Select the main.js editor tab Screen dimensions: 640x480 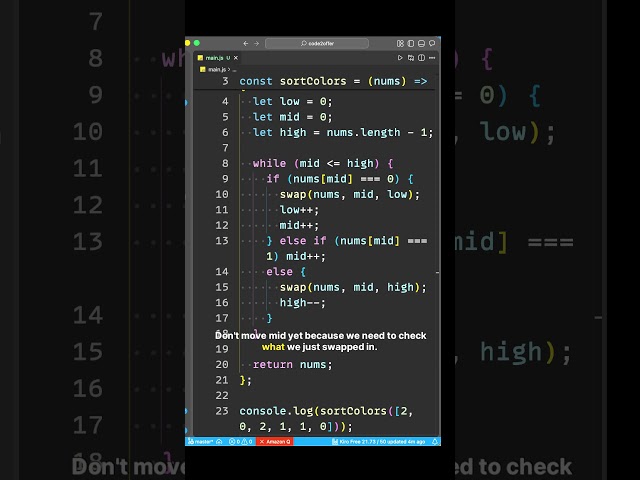click(218, 58)
